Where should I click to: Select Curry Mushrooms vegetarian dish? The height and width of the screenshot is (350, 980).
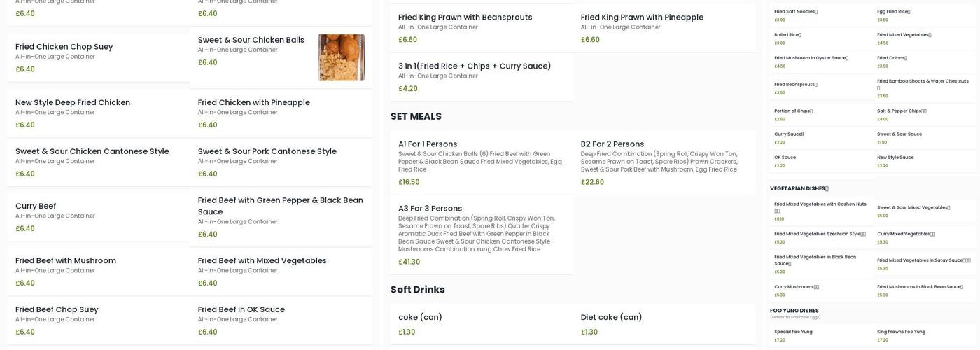tap(796, 287)
